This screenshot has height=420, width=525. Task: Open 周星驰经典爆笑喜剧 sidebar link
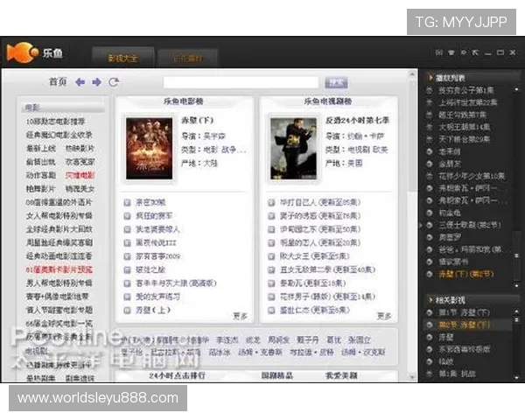[x=59, y=243]
